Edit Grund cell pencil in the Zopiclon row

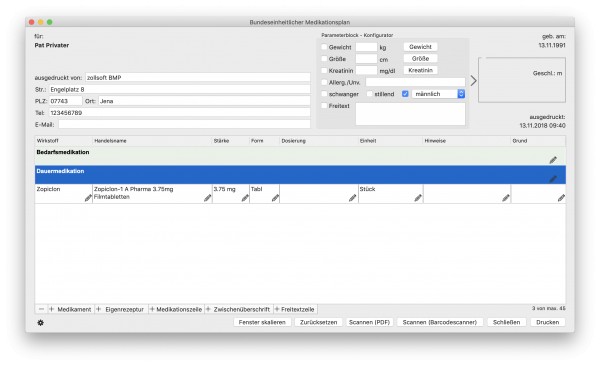pyautogui.click(x=561, y=198)
